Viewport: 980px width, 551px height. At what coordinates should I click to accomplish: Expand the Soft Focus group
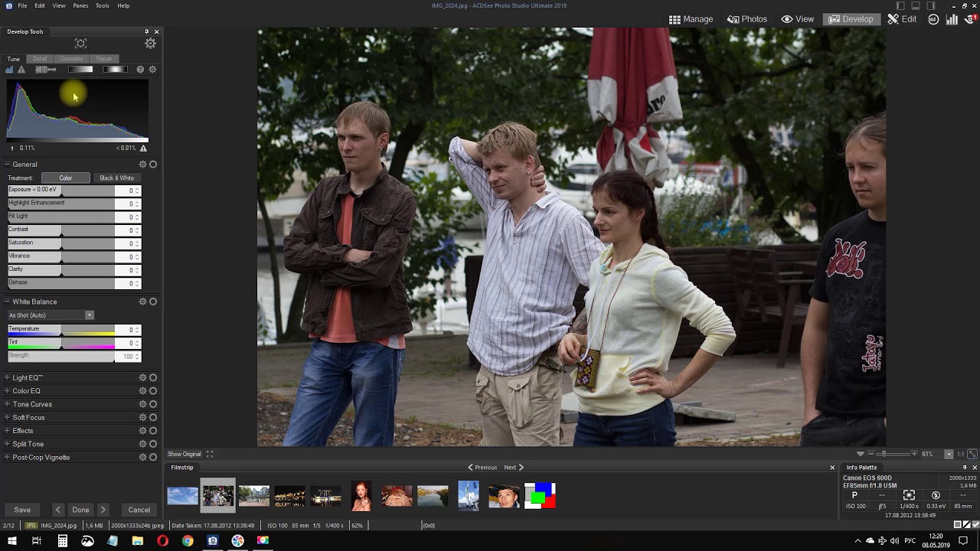pos(7,418)
